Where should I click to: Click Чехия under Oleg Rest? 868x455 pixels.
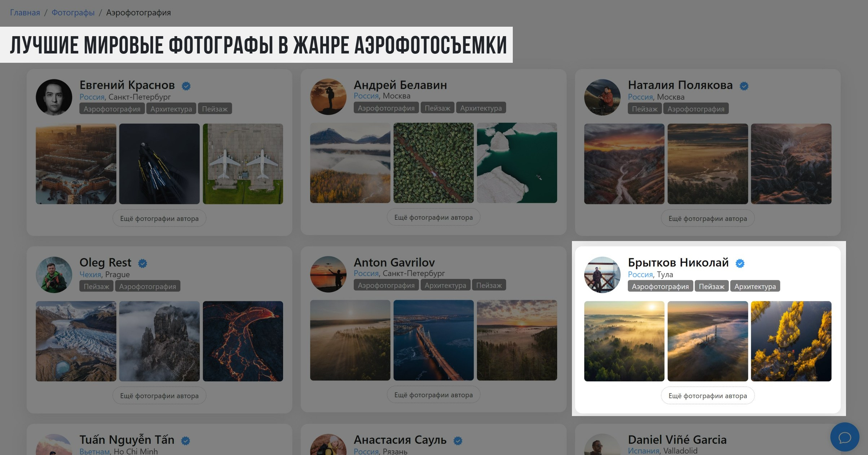(x=90, y=275)
